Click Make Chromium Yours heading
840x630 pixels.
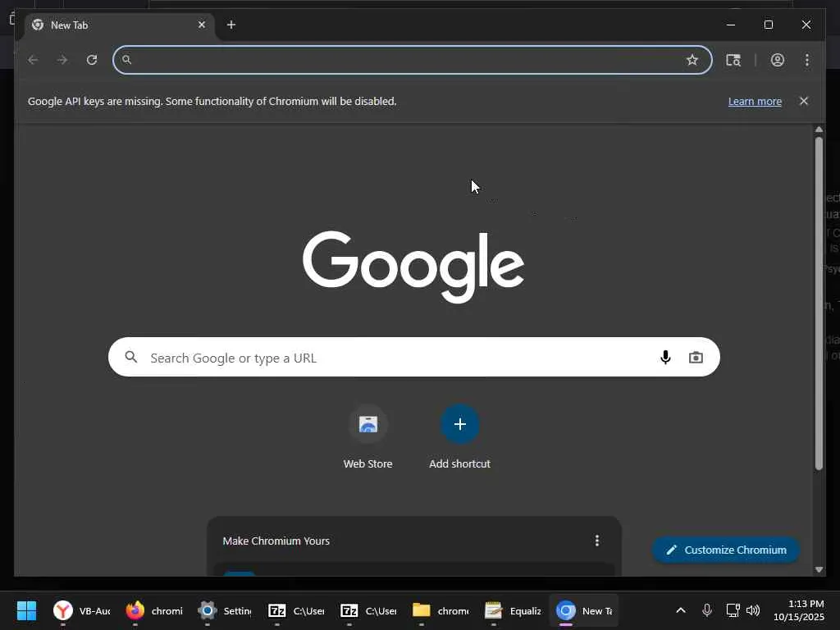(276, 541)
